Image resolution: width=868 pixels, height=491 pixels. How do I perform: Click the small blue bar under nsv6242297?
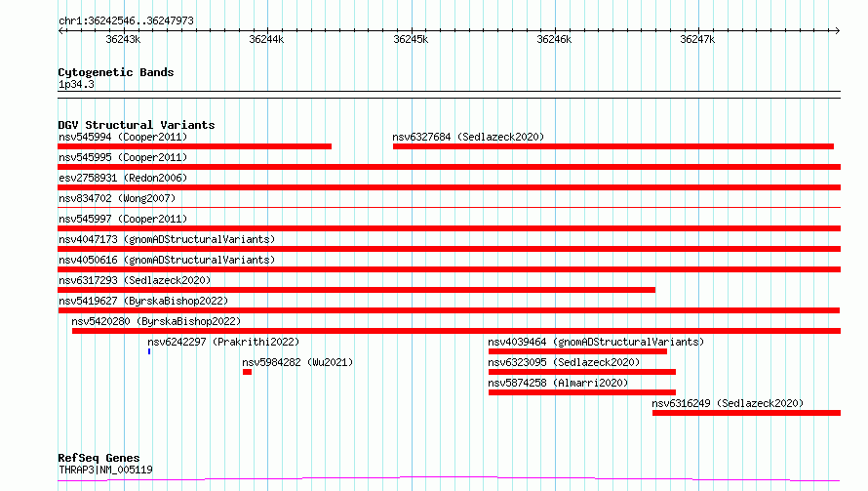(149, 351)
